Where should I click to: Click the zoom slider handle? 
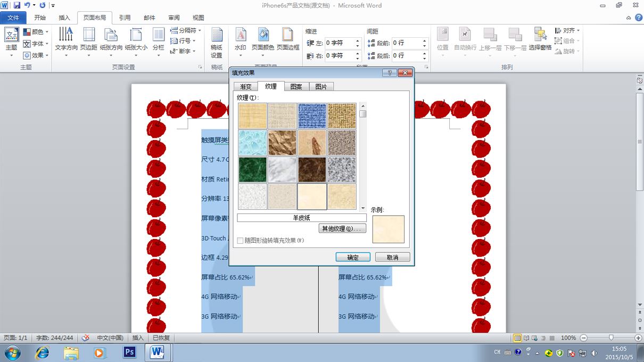click(611, 338)
